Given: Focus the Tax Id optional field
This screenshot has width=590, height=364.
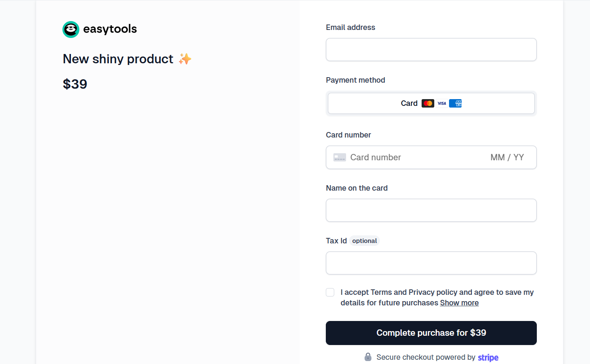Looking at the screenshot, I should coord(431,263).
